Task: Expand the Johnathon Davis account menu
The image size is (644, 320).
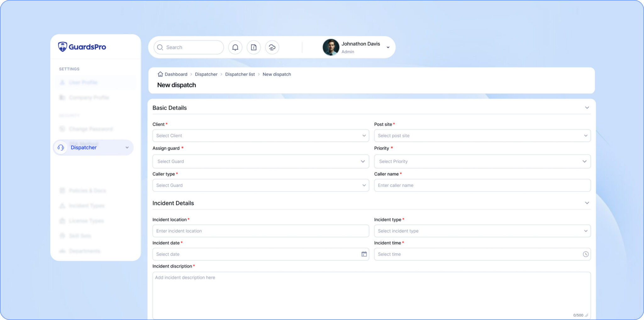Action: 388,47
